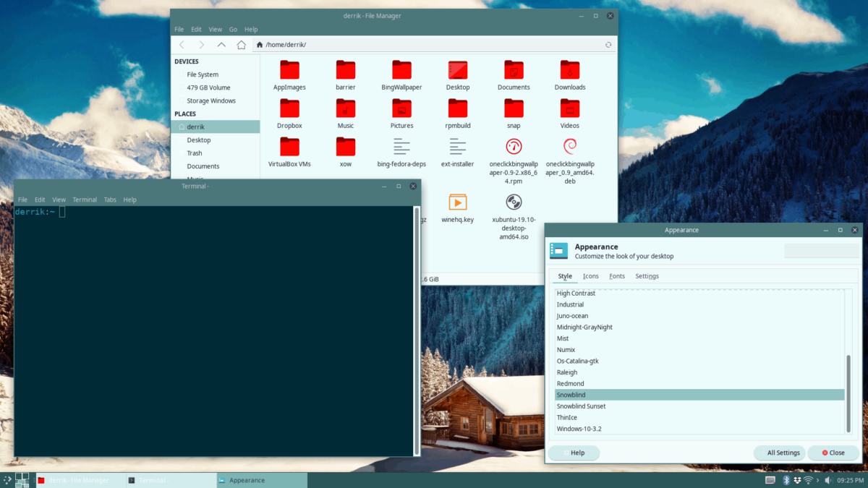Screen dimensions: 868x488
Task: Click the reload icon in the path bar
Action: [609, 45]
